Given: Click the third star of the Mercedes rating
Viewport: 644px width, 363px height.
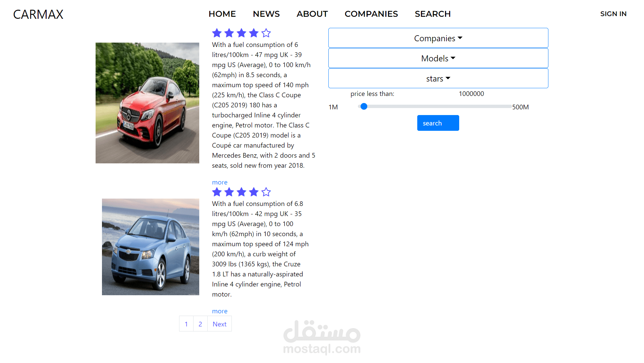Looking at the screenshot, I should (x=241, y=33).
